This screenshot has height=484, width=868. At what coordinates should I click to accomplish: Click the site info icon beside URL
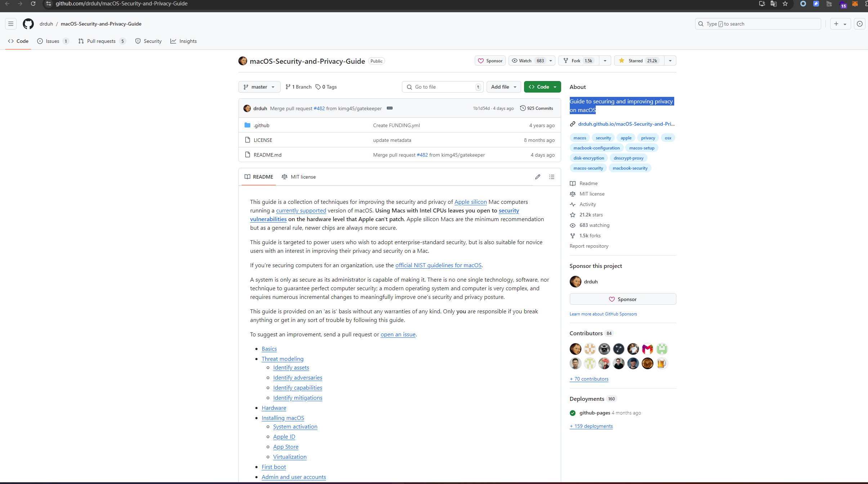coord(49,4)
